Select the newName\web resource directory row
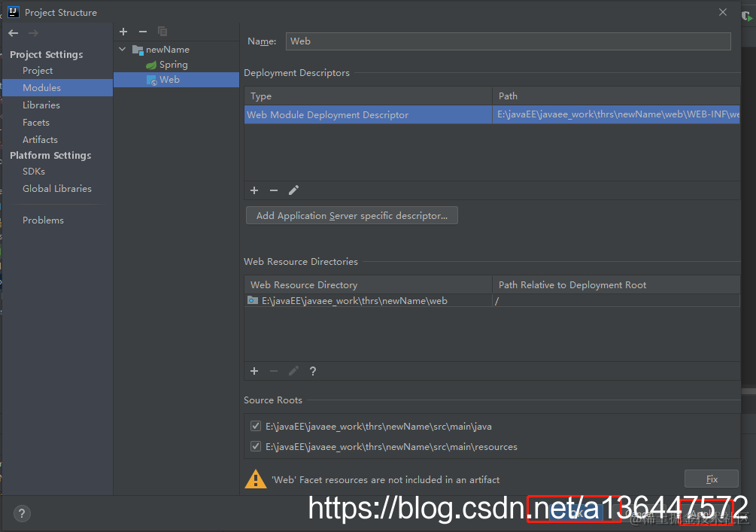Screen dimensions: 756x532 tap(492, 300)
